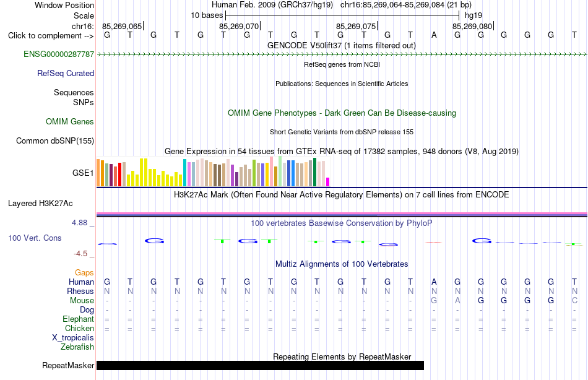The image size is (588, 380).
Task: Click the black RepeatMasker element bar
Action: pos(260,366)
